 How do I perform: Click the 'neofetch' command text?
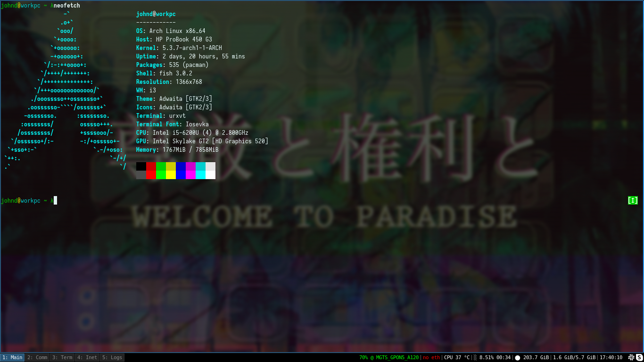66,5
